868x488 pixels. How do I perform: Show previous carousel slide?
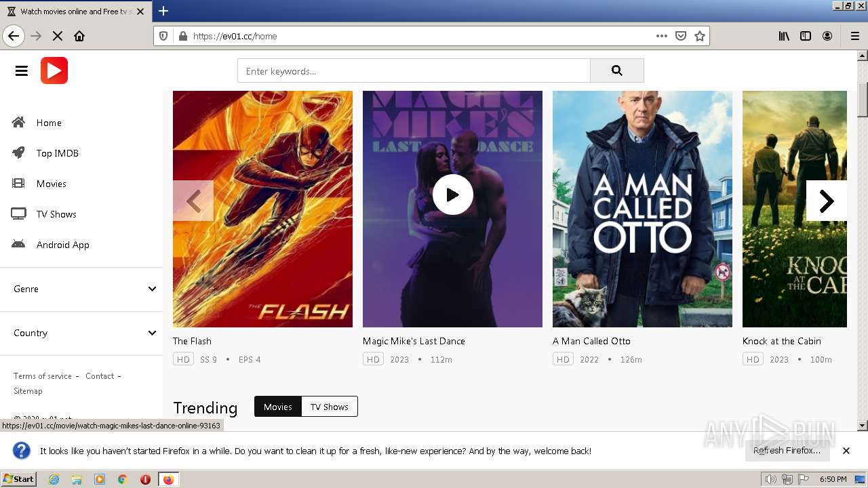pos(193,201)
